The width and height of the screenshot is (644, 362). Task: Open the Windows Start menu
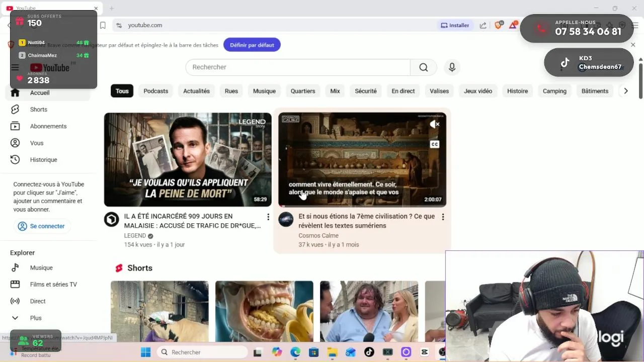pyautogui.click(x=145, y=352)
